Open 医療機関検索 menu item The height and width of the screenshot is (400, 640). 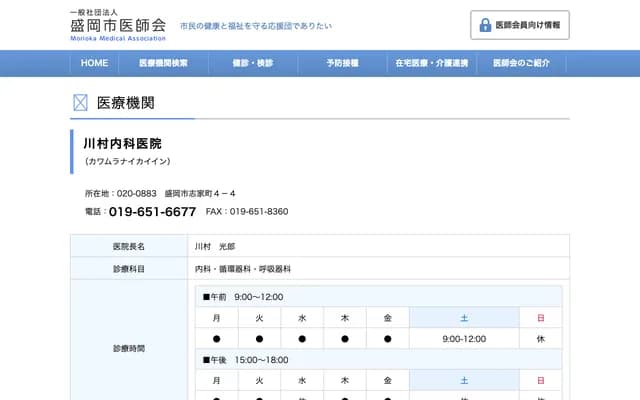[x=164, y=63]
